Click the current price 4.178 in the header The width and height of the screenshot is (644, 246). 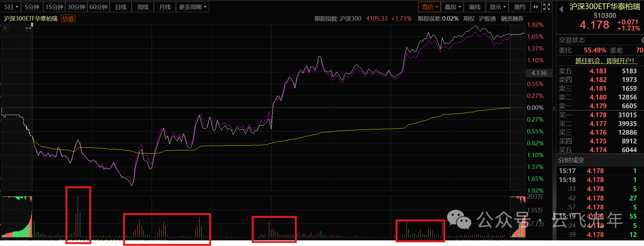click(594, 25)
